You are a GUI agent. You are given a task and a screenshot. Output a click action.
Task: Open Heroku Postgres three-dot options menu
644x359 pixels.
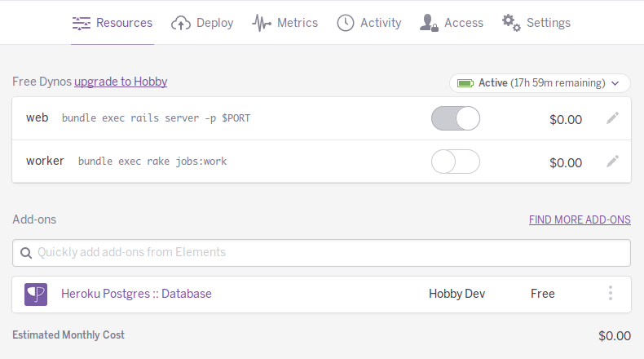pos(611,294)
